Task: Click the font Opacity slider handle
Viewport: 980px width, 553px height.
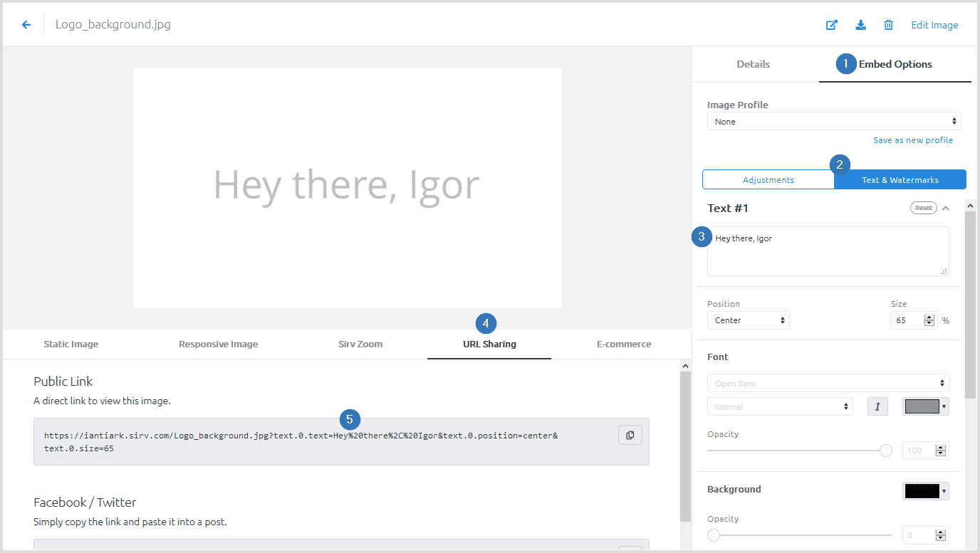Action: click(x=886, y=451)
